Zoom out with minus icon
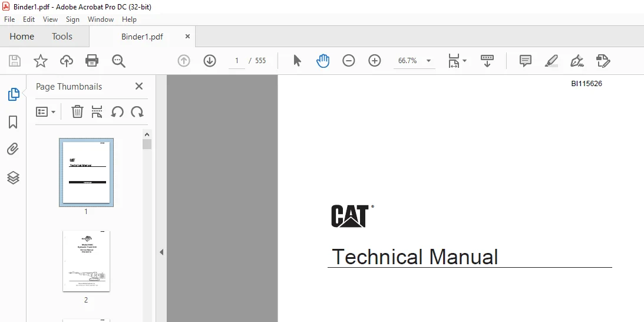This screenshot has width=644, height=322. [348, 61]
